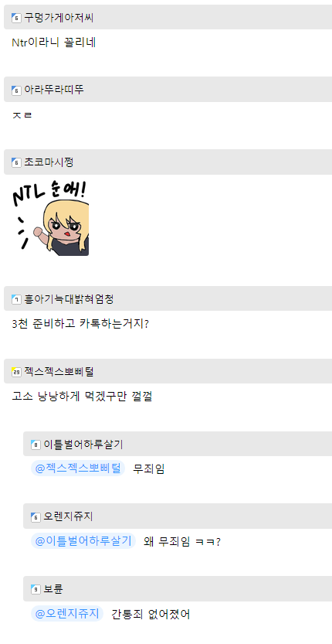The width and height of the screenshot is (332, 644).
Task: Select the 초코마시쩡 username
Action: [49, 162]
